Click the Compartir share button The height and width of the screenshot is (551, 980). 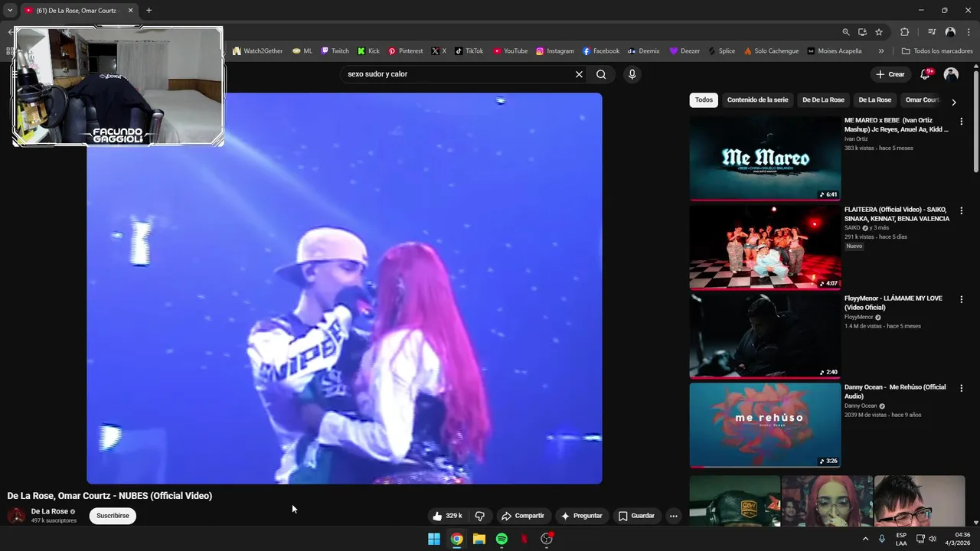click(522, 516)
